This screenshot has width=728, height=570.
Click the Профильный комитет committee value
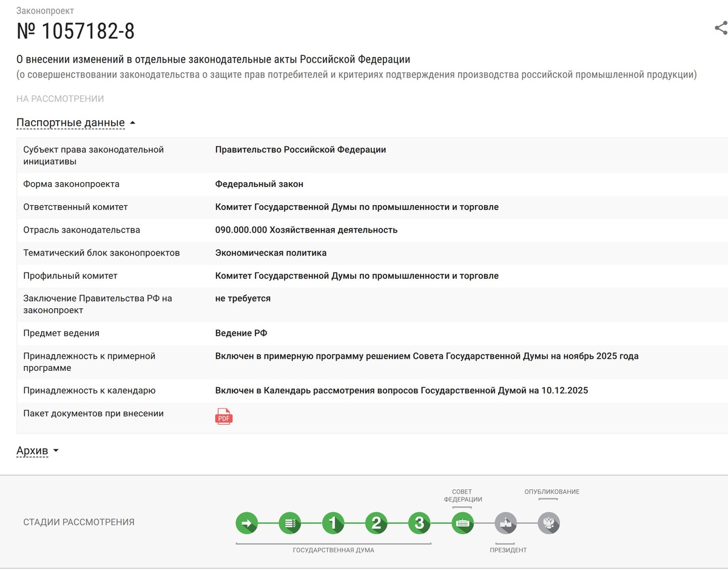point(357,276)
